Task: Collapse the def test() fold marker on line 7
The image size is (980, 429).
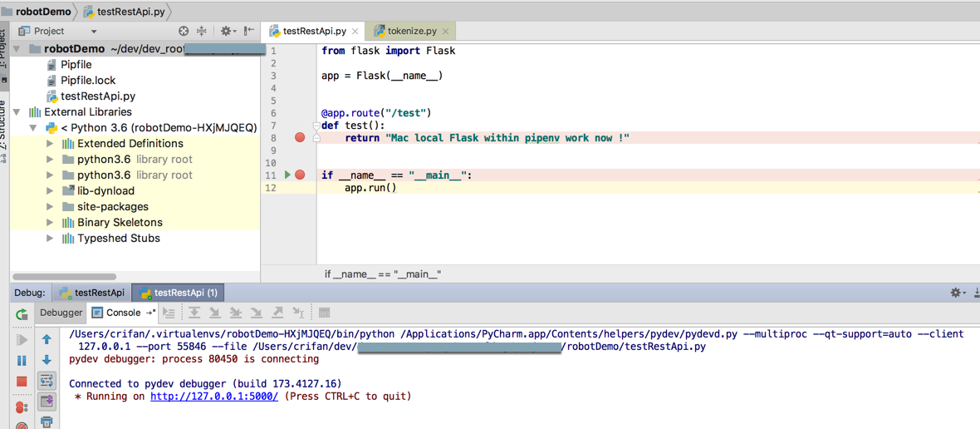Action: 316,126
